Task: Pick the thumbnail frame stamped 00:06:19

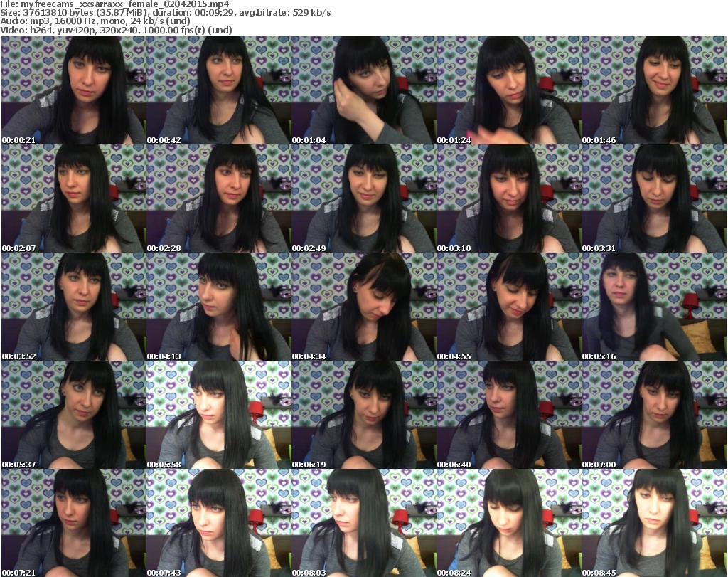Action: pos(363,415)
